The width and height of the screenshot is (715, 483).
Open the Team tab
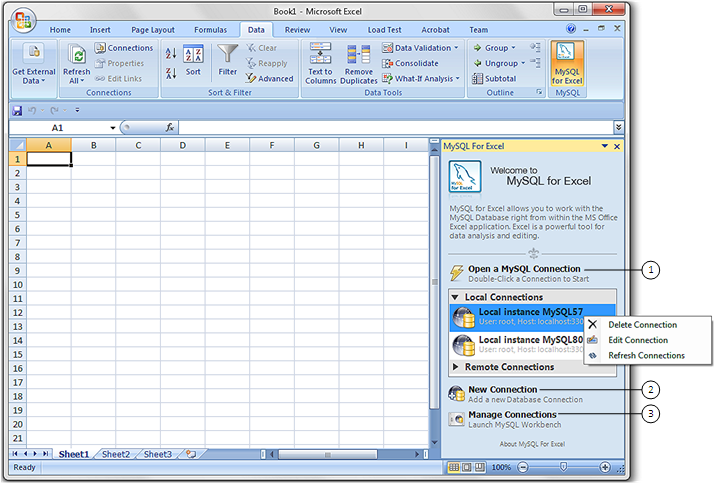(478, 30)
